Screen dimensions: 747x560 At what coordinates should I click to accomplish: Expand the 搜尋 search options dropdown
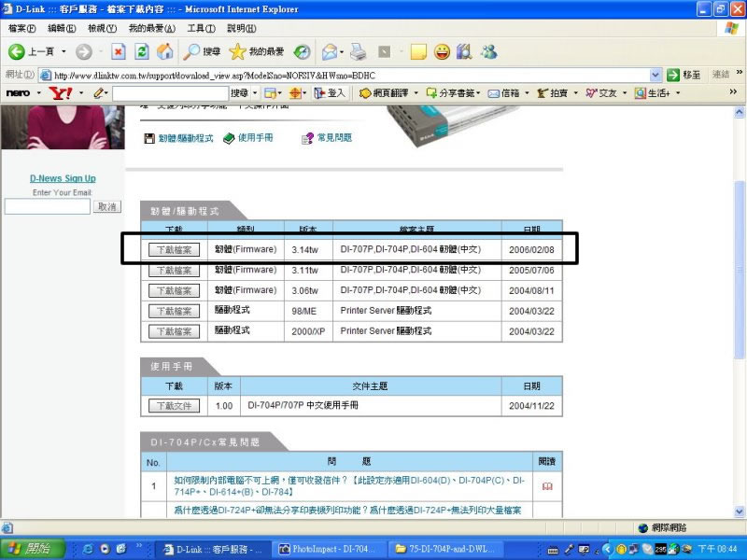[255, 92]
